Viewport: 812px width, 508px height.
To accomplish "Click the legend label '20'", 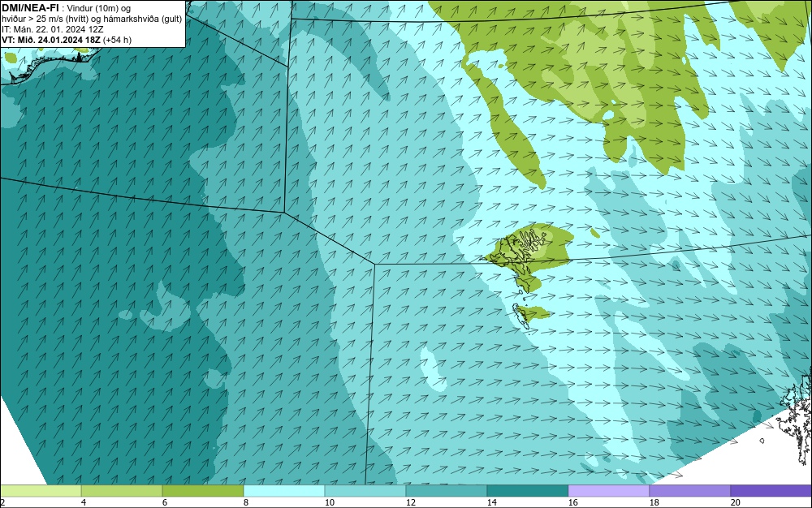I will (x=736, y=502).
